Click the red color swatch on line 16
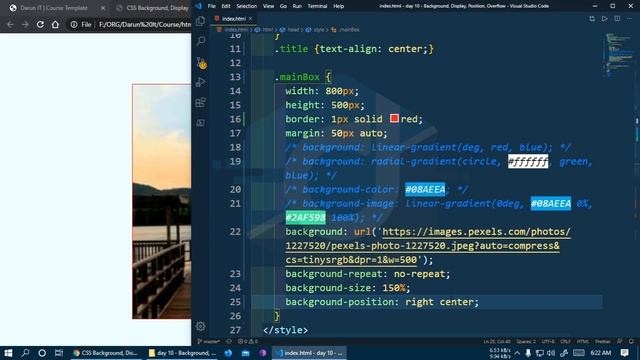This screenshot has width=640, height=360. (x=394, y=118)
